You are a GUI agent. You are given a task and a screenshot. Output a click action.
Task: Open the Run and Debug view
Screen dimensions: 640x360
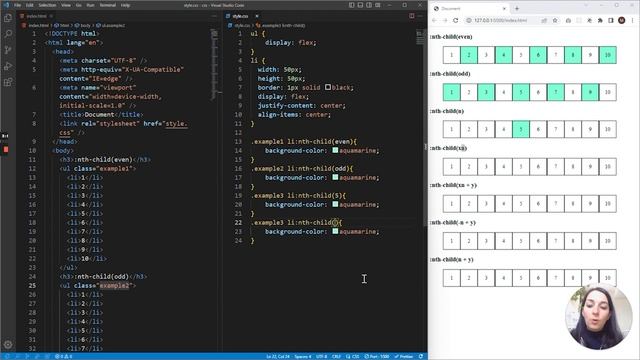pyautogui.click(x=8, y=66)
